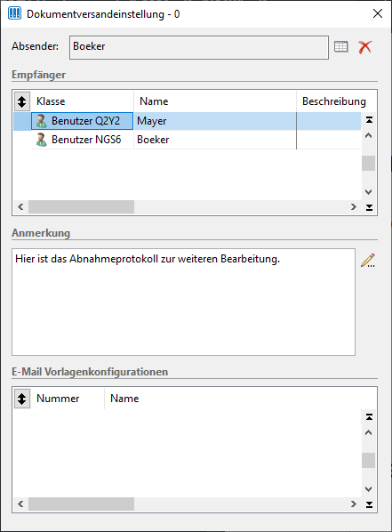Select the Boeker recipient row
This screenshot has width=392, height=532.
(x=196, y=140)
